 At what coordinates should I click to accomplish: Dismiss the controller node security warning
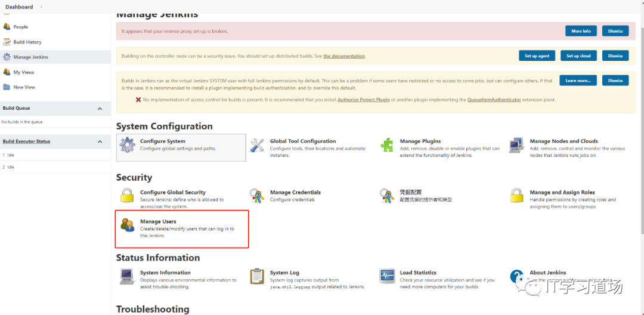click(x=615, y=56)
